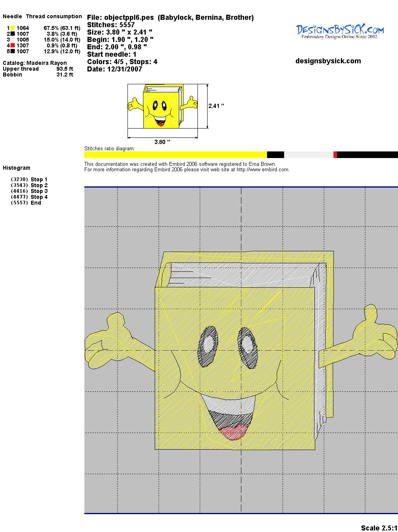Select the End entry in histogram

tap(36, 203)
